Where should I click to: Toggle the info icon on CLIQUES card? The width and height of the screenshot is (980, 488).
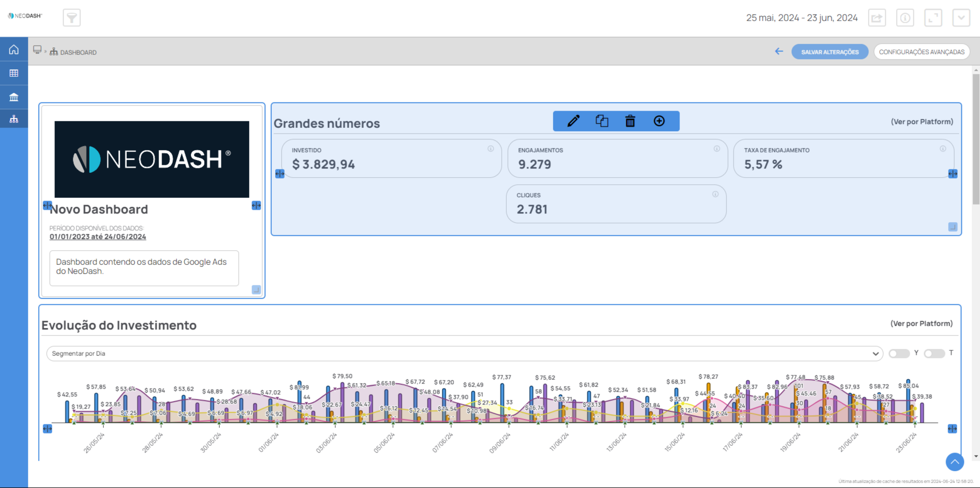point(715,193)
